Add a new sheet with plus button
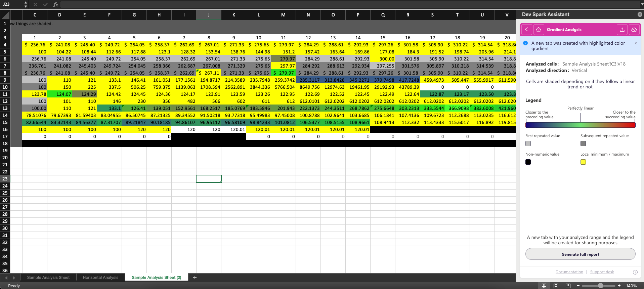644x289 pixels. (x=195, y=278)
